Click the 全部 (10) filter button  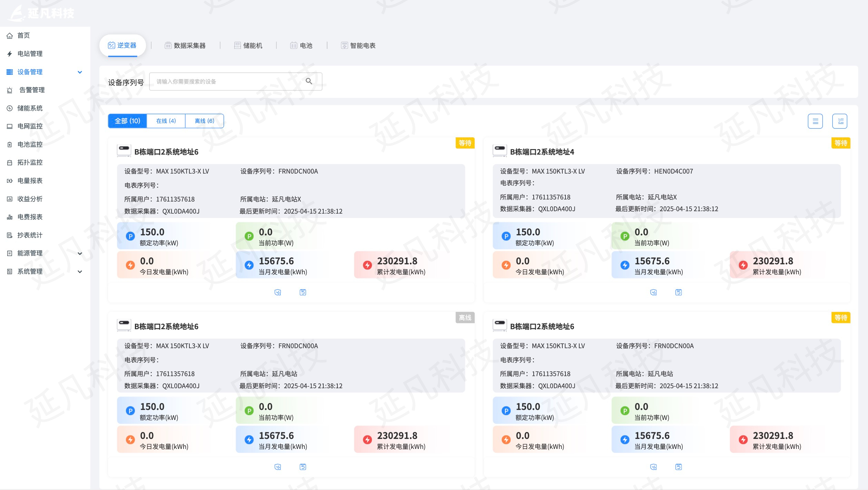[127, 121]
